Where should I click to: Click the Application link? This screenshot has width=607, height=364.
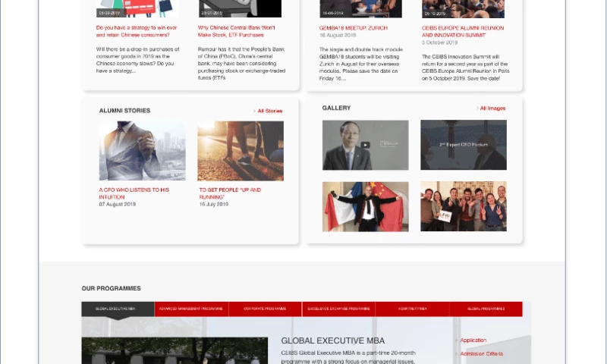(473, 340)
